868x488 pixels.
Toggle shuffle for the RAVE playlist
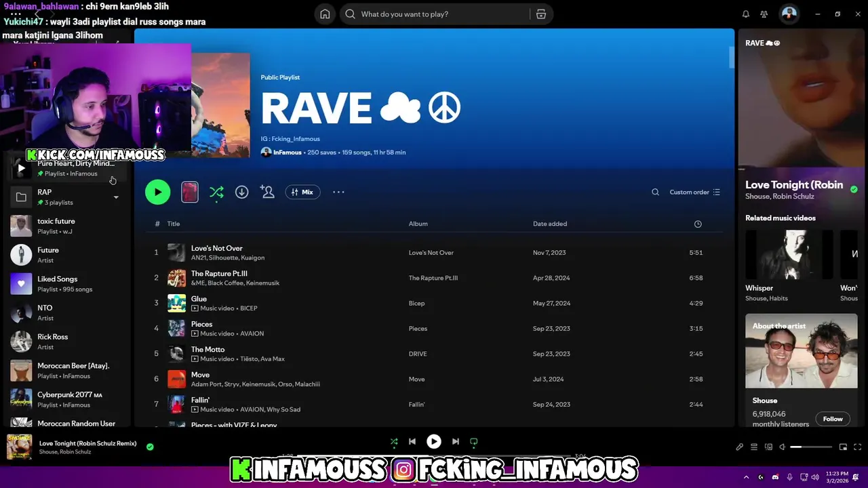point(216,192)
